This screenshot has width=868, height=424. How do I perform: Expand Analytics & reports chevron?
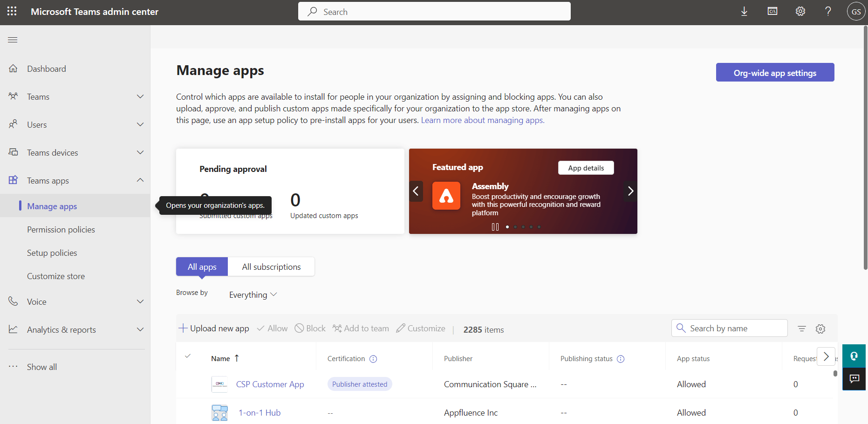(140, 329)
